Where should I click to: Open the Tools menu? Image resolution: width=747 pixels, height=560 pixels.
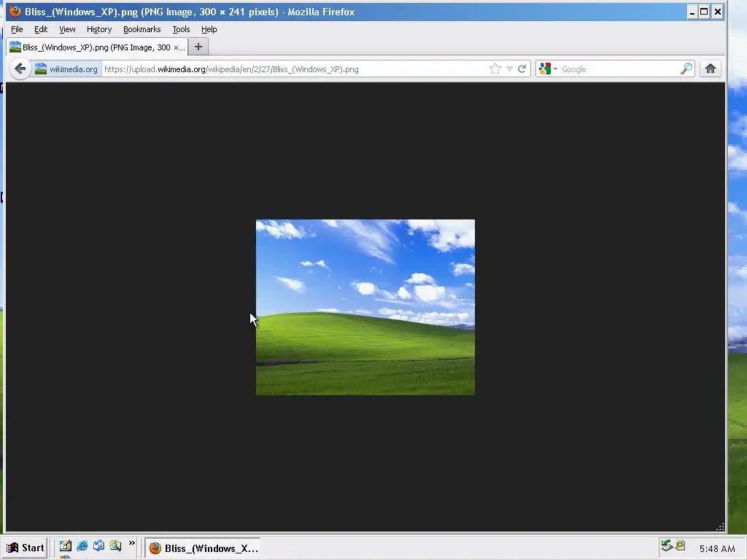(181, 29)
